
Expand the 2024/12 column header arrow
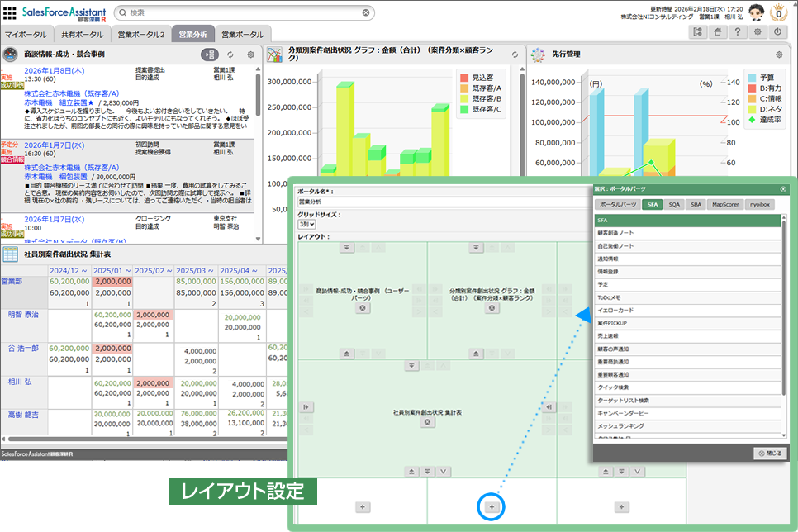pyautogui.click(x=82, y=270)
